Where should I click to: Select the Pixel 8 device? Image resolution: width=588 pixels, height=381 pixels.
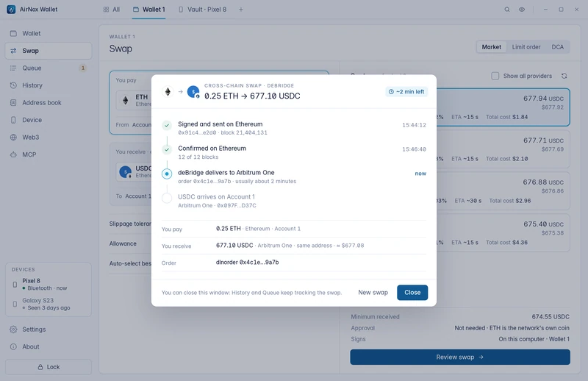coord(49,284)
